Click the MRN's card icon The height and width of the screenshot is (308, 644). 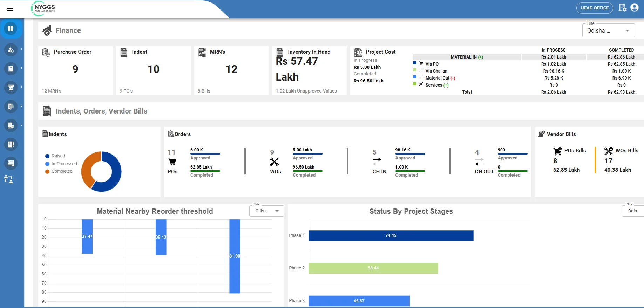(202, 52)
